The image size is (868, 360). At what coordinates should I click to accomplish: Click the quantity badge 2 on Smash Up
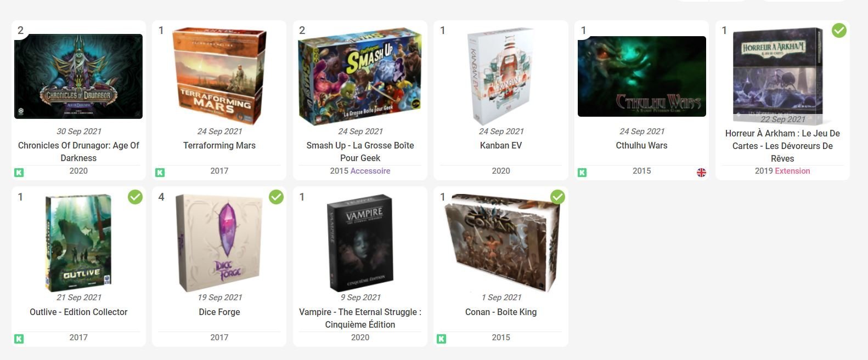pyautogui.click(x=302, y=30)
